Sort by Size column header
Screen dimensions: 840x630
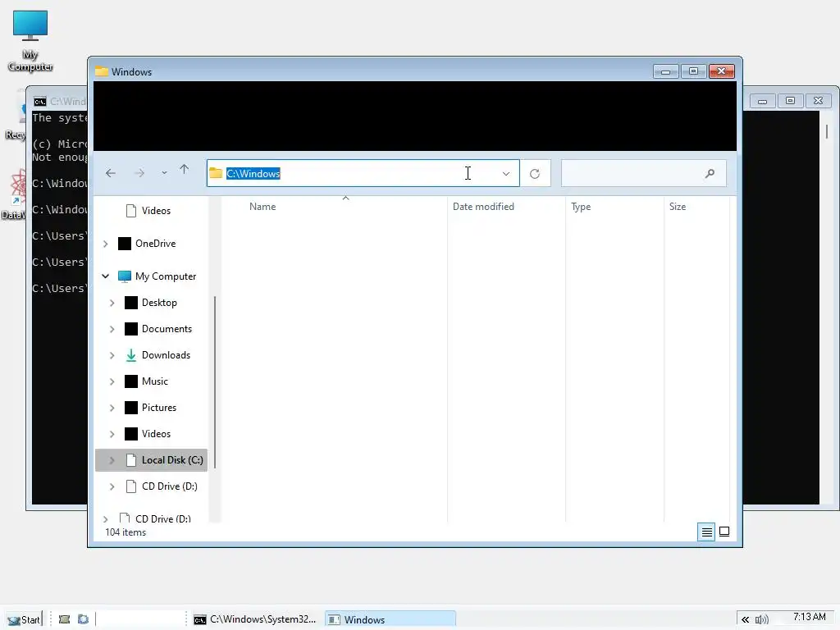coord(677,207)
